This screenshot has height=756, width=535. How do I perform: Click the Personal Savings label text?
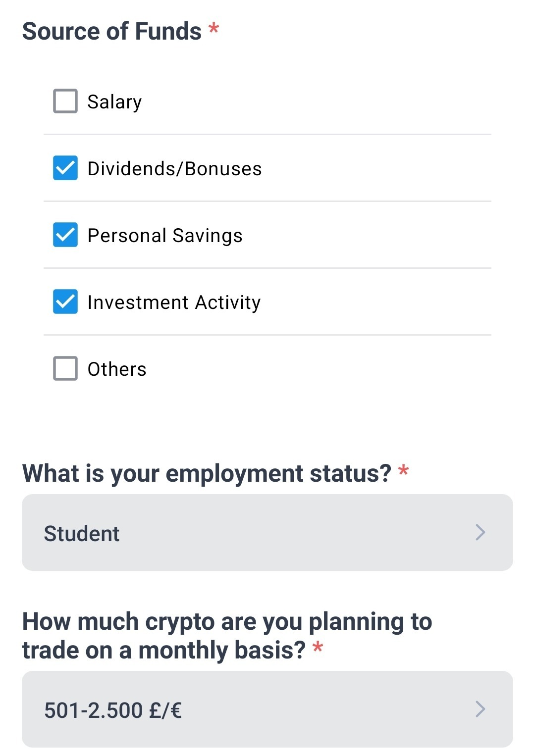point(165,236)
